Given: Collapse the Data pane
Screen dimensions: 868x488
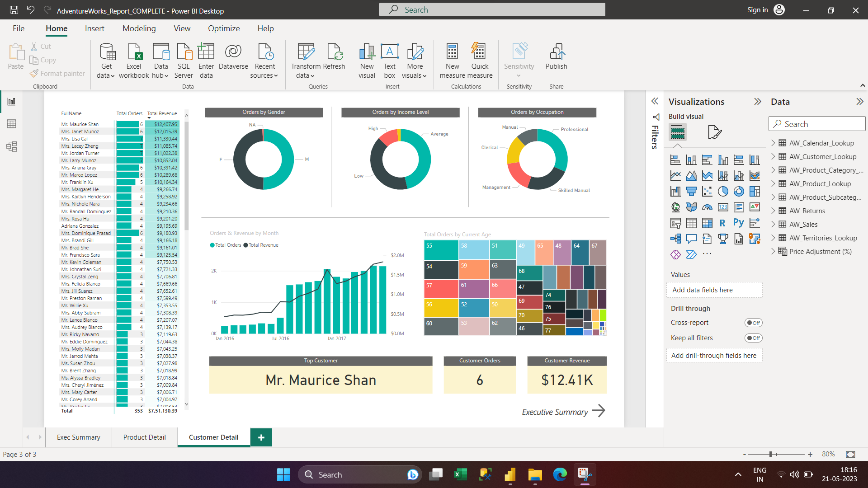Looking at the screenshot, I should click(x=860, y=102).
